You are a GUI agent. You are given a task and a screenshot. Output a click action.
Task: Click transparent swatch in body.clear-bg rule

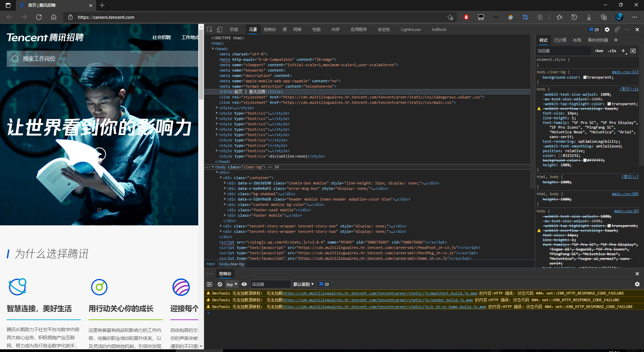585,77
